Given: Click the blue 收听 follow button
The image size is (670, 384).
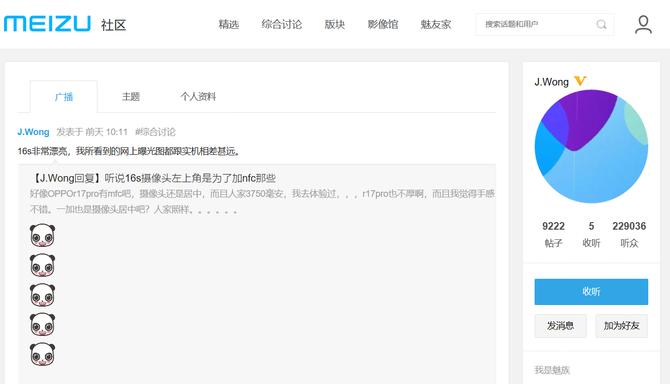Looking at the screenshot, I should [x=591, y=292].
